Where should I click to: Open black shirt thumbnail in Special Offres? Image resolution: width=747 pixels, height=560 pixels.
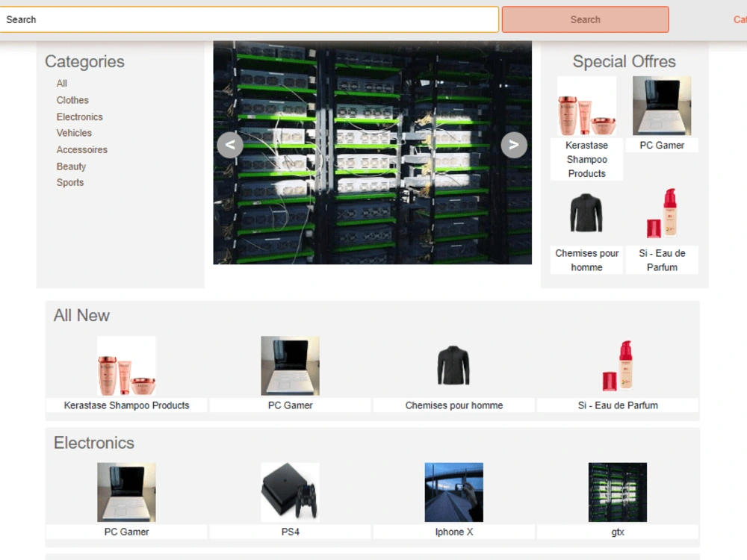[586, 214]
